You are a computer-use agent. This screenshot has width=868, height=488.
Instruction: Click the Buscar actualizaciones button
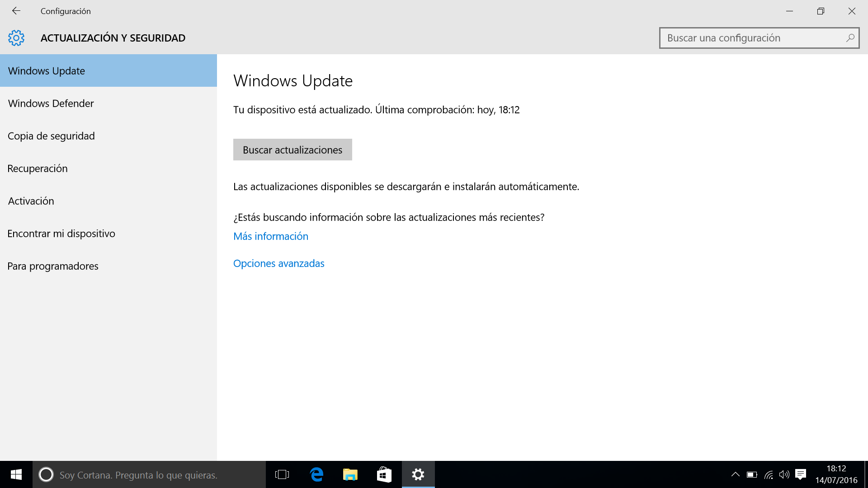(x=292, y=150)
